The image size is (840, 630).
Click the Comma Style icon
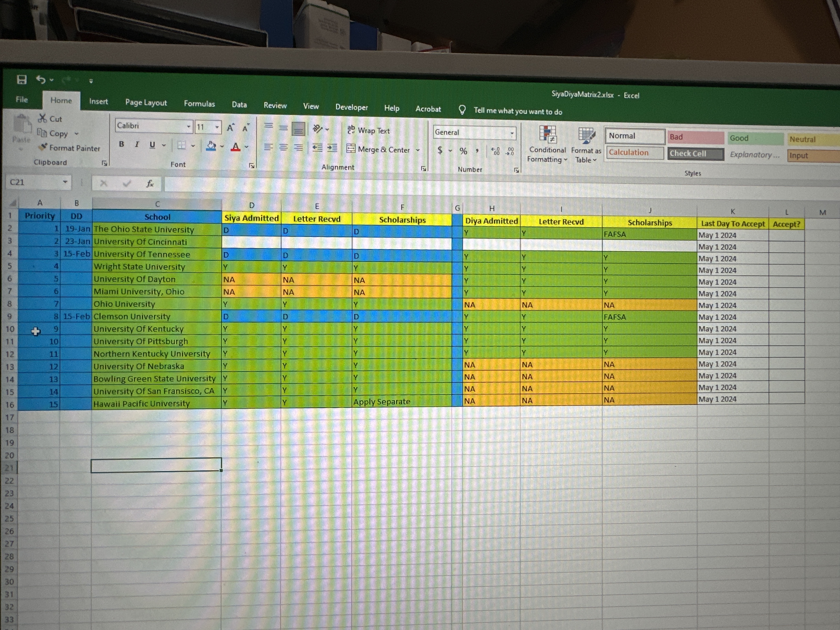477,151
